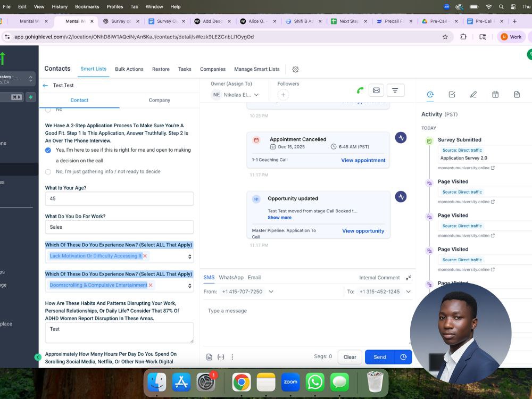Image resolution: width=532 pixels, height=399 pixels.
Task: Open WhatsApp from the dock
Action: [315, 382]
